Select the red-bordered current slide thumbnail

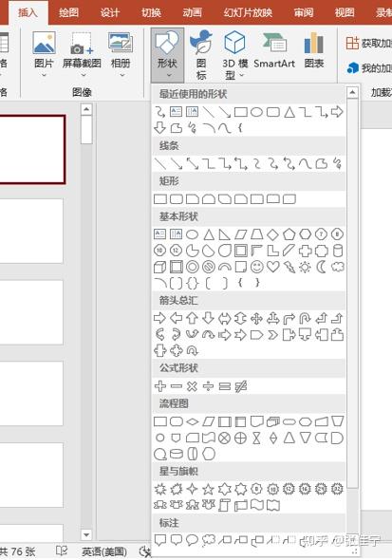[32, 149]
